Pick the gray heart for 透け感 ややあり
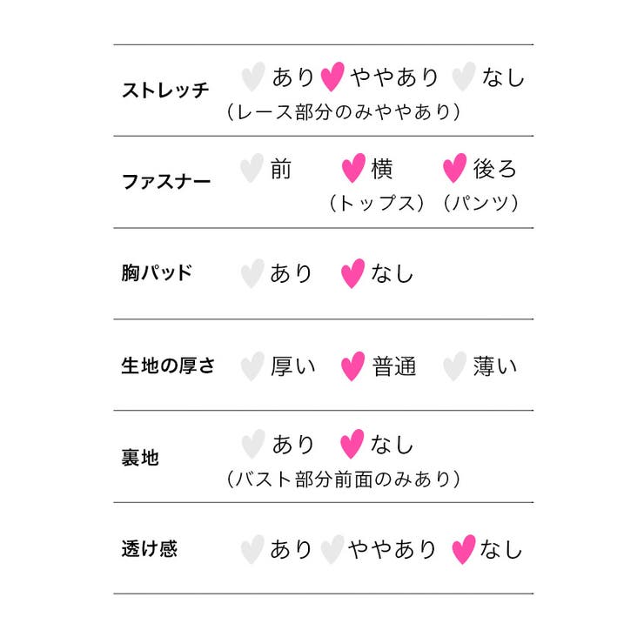 pos(331,549)
